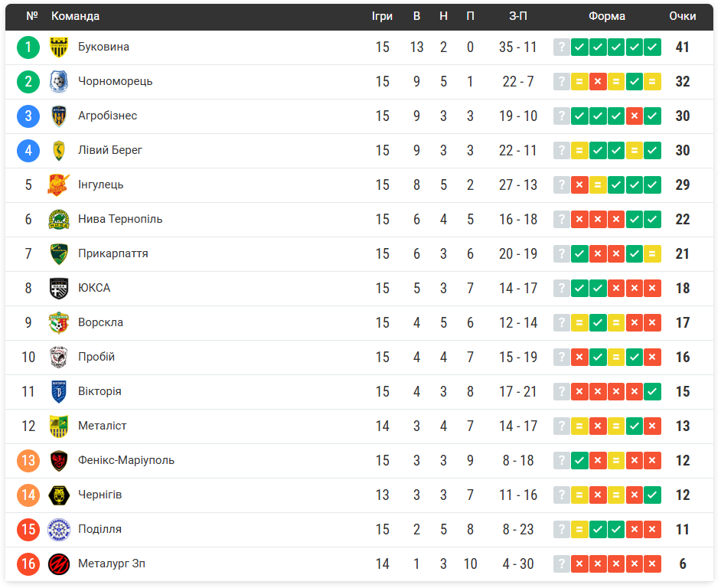
Task: Click the Форма column header
Action: tap(607, 16)
